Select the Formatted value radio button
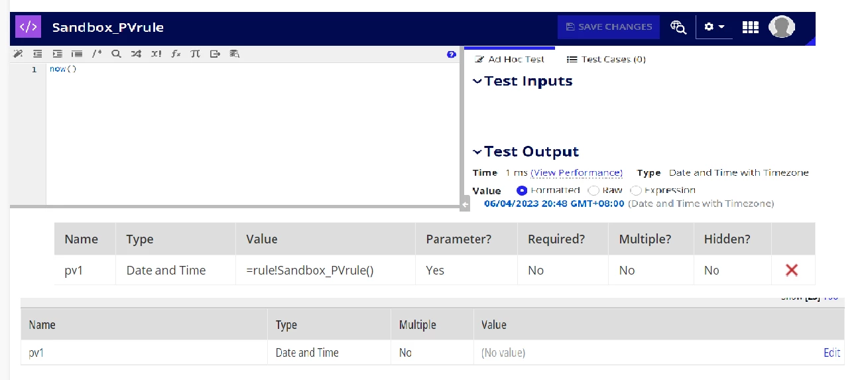868x380 pixels. (521, 190)
